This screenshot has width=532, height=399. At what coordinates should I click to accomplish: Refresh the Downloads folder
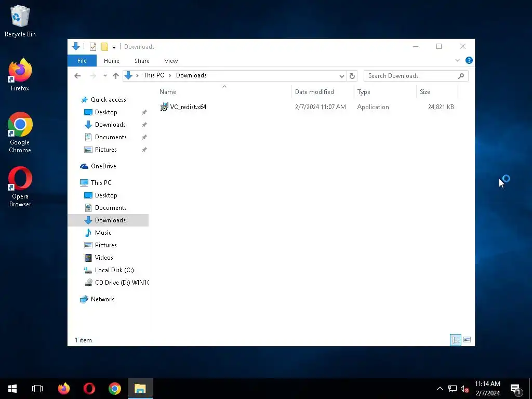click(x=352, y=76)
